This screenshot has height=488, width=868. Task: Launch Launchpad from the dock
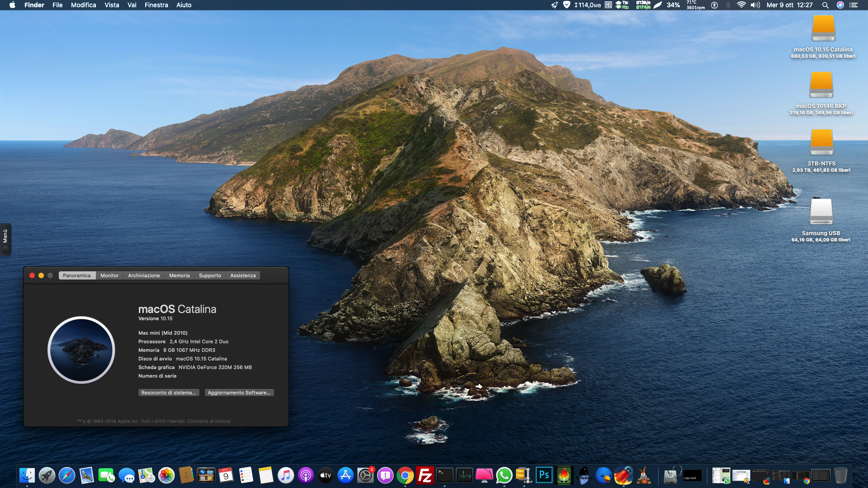tap(47, 475)
